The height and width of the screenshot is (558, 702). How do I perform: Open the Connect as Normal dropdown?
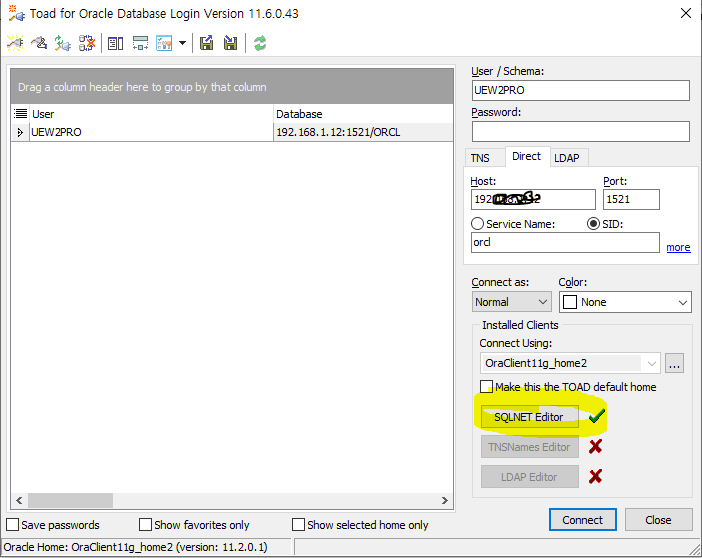pyautogui.click(x=511, y=302)
